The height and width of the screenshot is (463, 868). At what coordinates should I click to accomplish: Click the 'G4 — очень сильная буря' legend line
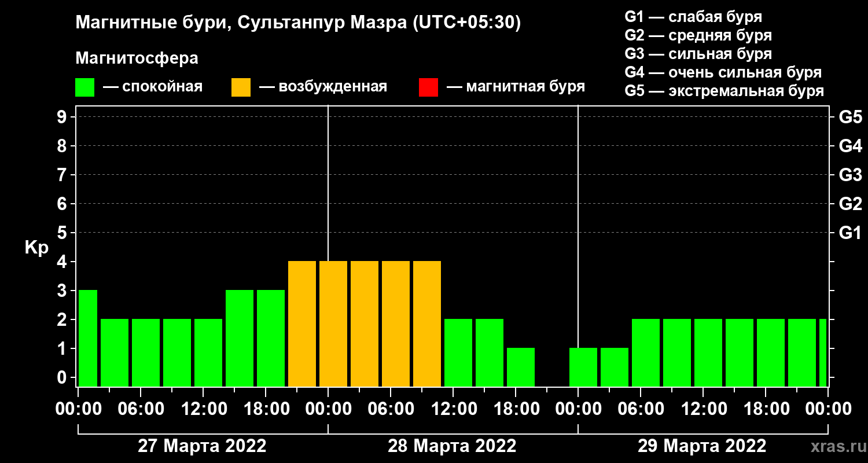[x=723, y=72]
